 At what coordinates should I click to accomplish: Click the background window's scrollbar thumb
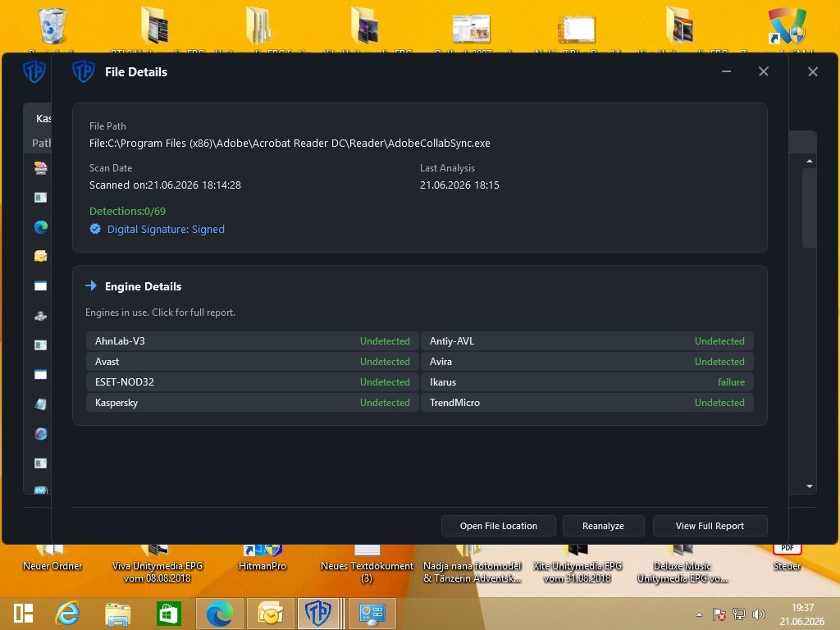pos(810,208)
